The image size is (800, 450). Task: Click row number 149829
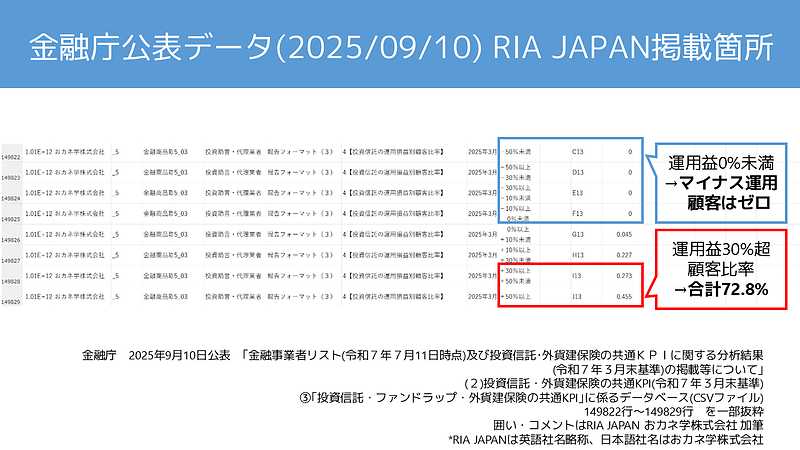tap(11, 302)
